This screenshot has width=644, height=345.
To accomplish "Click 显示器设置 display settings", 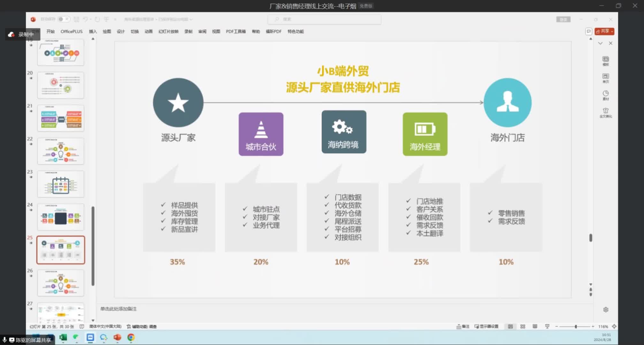I will [x=486, y=326].
